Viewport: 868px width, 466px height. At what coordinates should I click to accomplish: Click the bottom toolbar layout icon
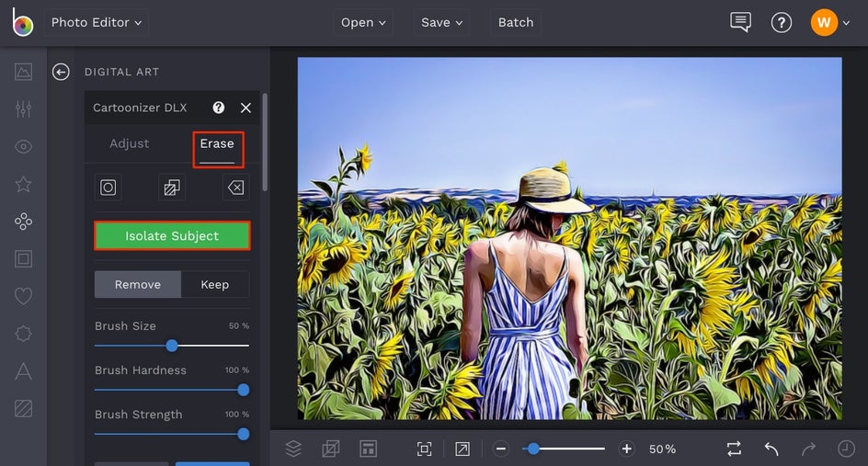pos(368,449)
